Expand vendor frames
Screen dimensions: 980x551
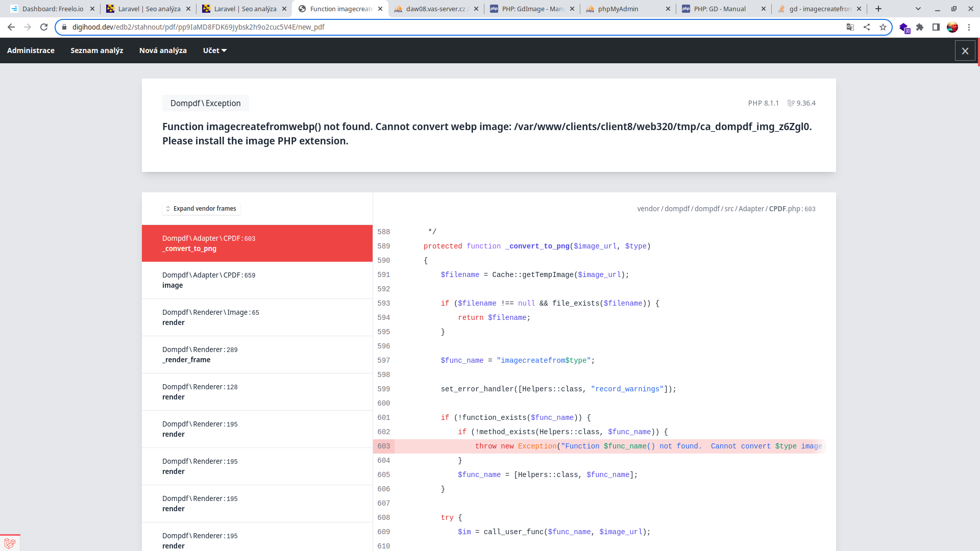[201, 209]
